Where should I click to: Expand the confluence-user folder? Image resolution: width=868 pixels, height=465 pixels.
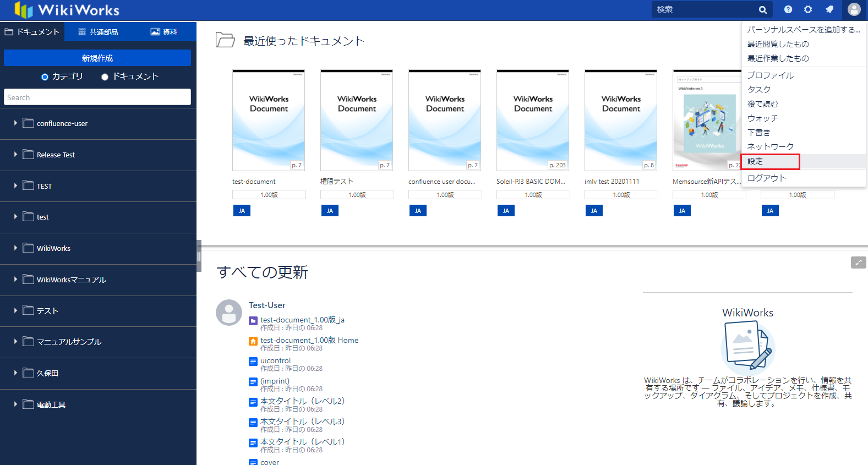click(x=15, y=123)
